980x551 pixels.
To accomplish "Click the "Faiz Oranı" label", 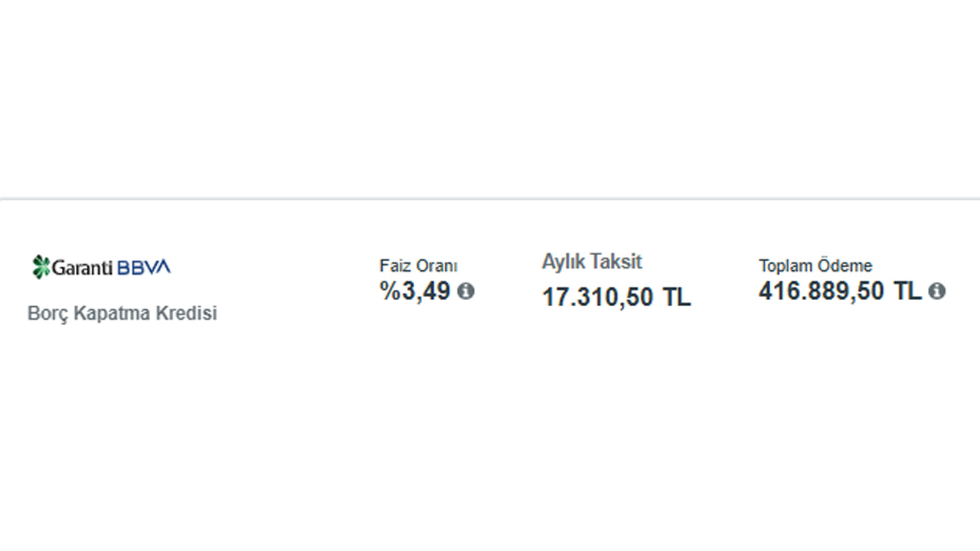I will tap(418, 266).
